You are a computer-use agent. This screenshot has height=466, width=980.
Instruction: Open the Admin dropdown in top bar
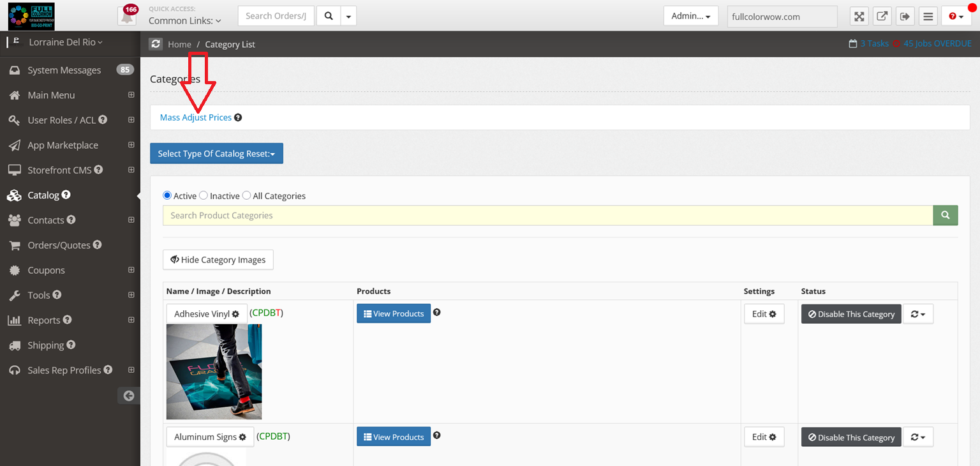point(690,16)
